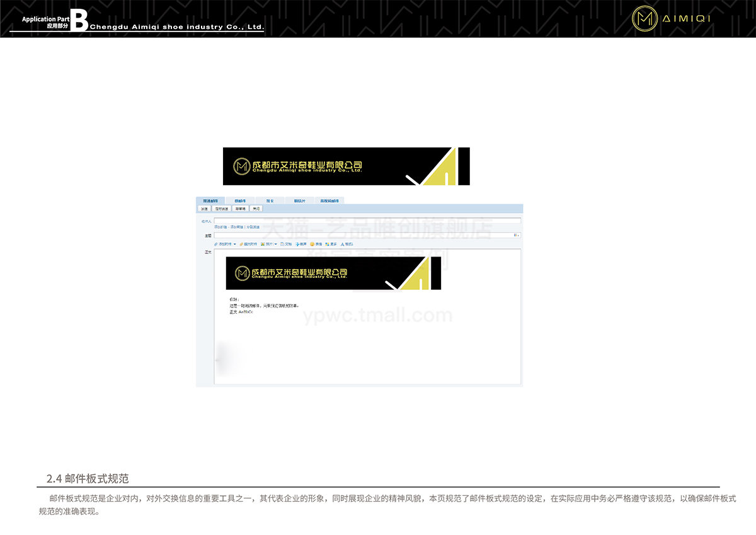Click the 截屏 screenshot icon
Viewport: 756px width, 535px height.
pyautogui.click(x=297, y=244)
